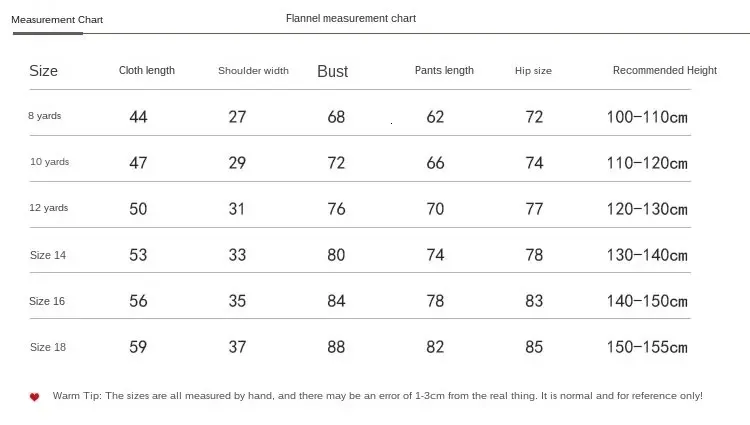Select the Measurement Chart tab
This screenshot has height=425, width=750.
[x=57, y=20]
